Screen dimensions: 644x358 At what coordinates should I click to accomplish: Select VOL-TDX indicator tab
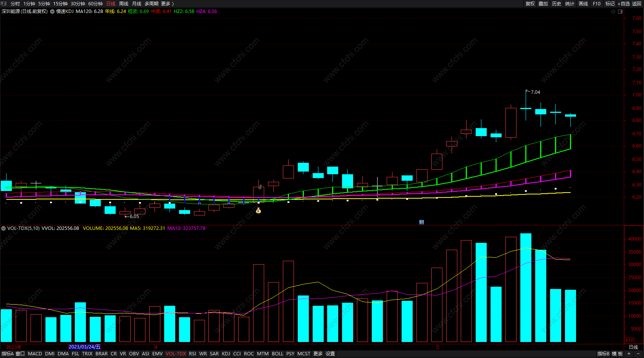[176, 354]
